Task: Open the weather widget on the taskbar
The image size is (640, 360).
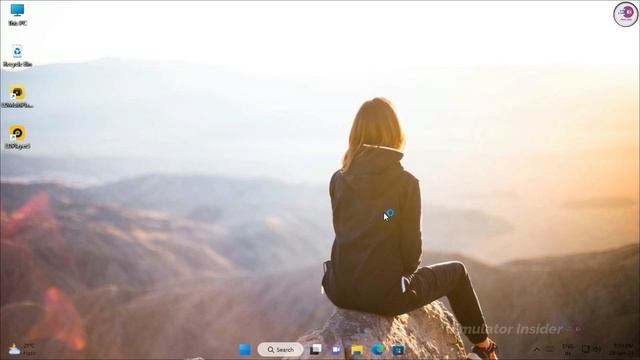Action: click(x=22, y=349)
